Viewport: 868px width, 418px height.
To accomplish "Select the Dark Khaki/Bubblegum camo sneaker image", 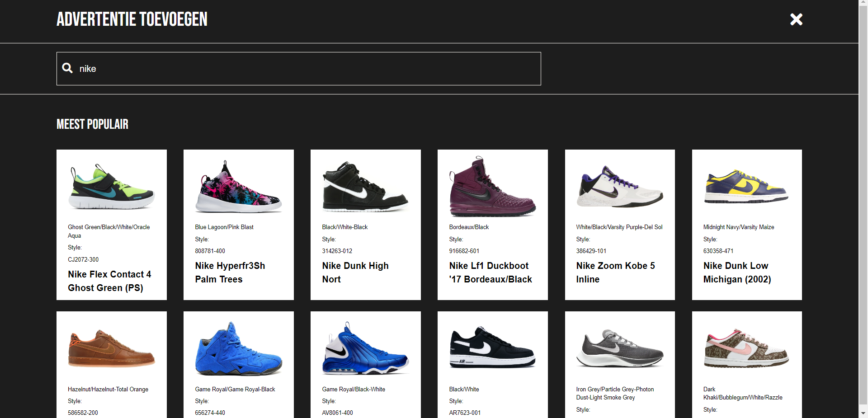I will point(747,349).
